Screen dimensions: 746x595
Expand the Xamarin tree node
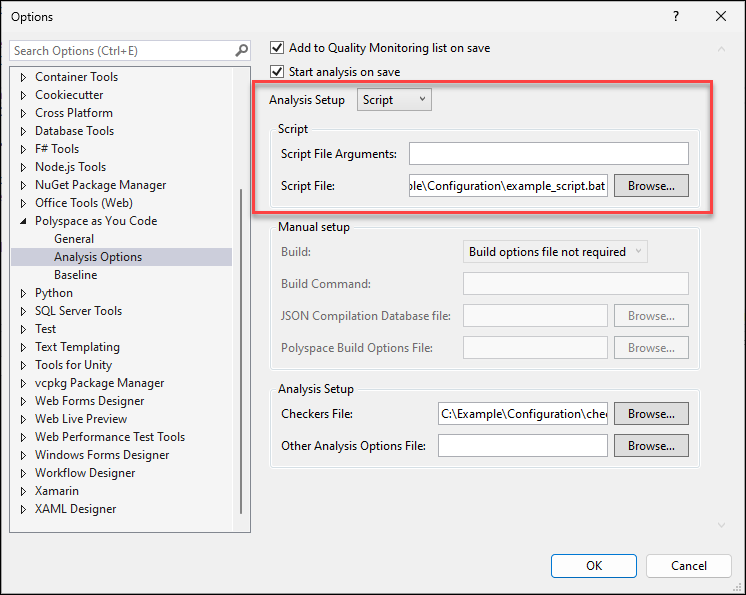point(24,491)
